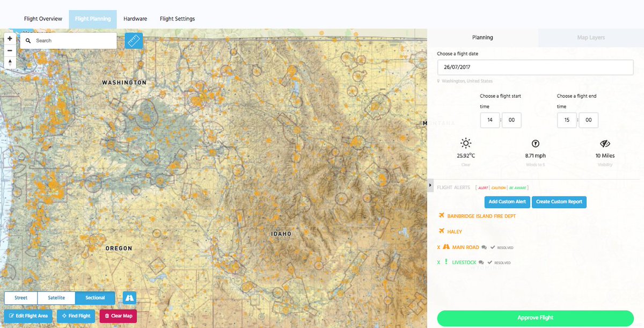Reset map bearing with compass arrow
The image size is (644, 328).
click(x=10, y=62)
